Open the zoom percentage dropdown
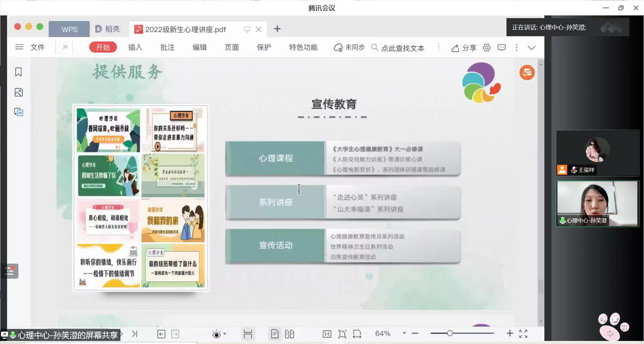The height and width of the screenshot is (344, 644). pyautogui.click(x=404, y=333)
